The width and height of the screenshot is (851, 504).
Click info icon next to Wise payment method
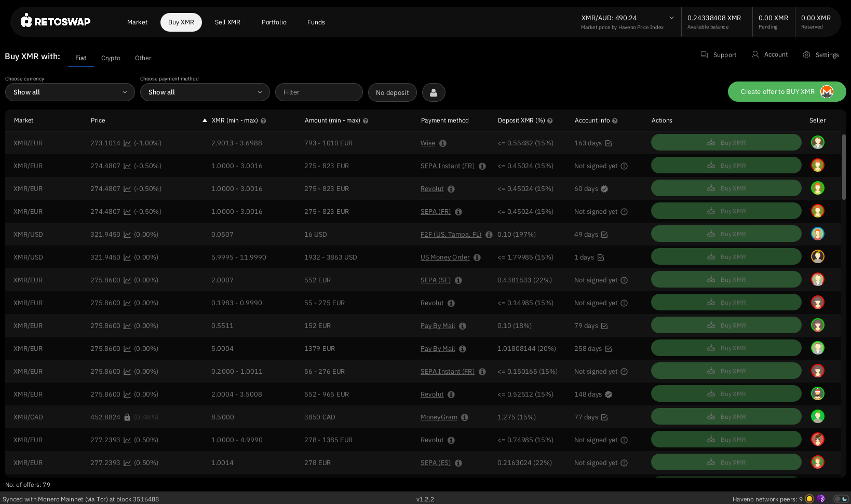443,143
